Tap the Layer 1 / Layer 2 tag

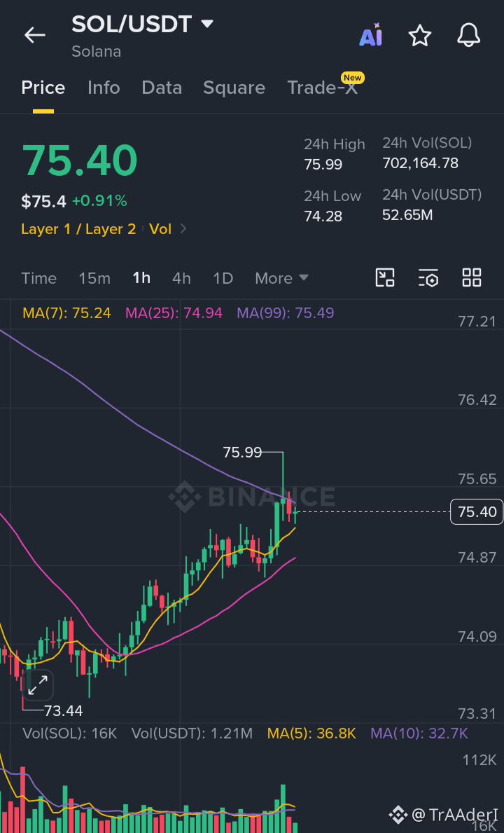(x=78, y=229)
